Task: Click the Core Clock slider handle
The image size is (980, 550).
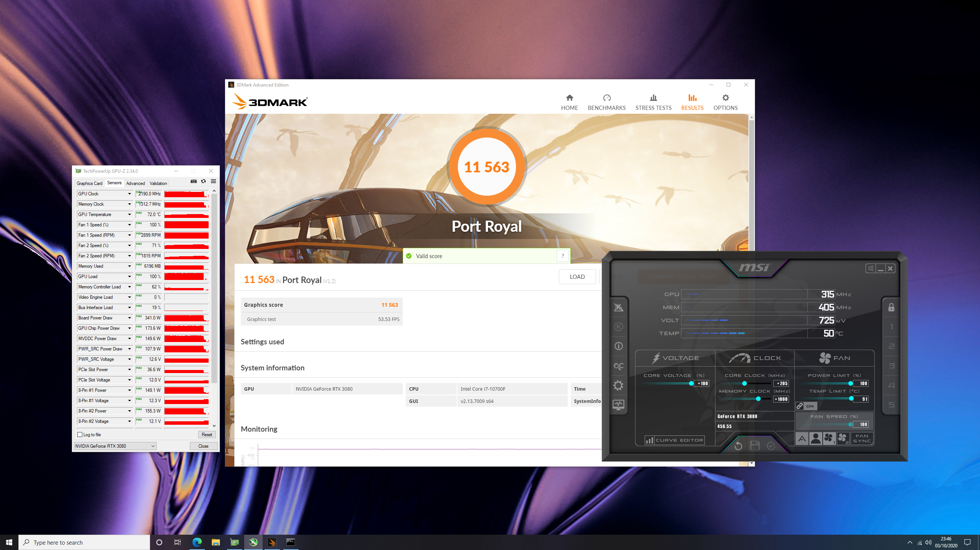Action: (x=745, y=383)
